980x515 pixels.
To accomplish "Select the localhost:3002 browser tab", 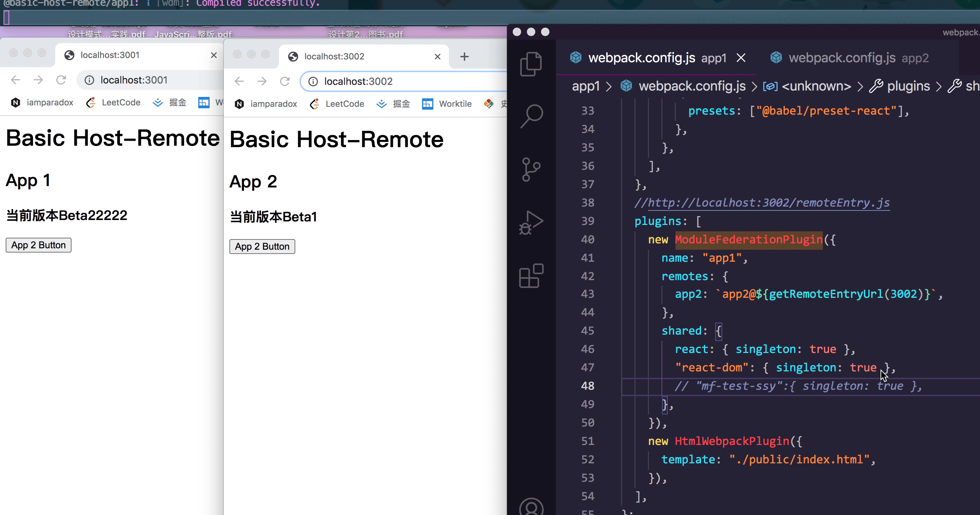I will pyautogui.click(x=363, y=57).
